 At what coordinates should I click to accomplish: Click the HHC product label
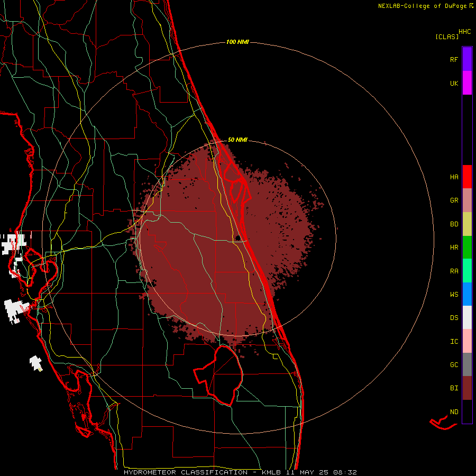tap(465, 32)
